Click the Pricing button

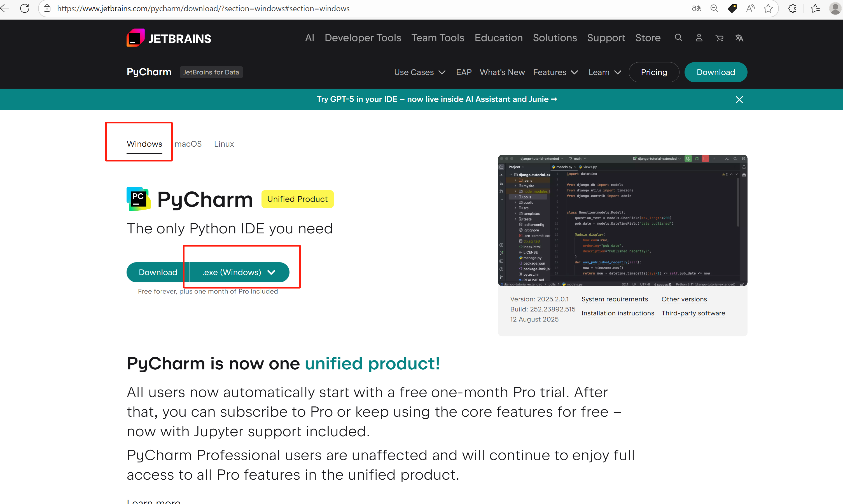(653, 72)
